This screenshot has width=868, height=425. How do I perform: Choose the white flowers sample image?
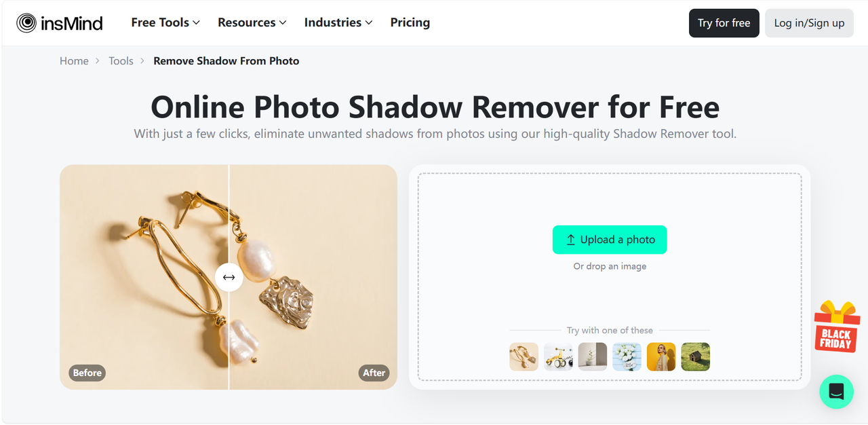point(627,356)
